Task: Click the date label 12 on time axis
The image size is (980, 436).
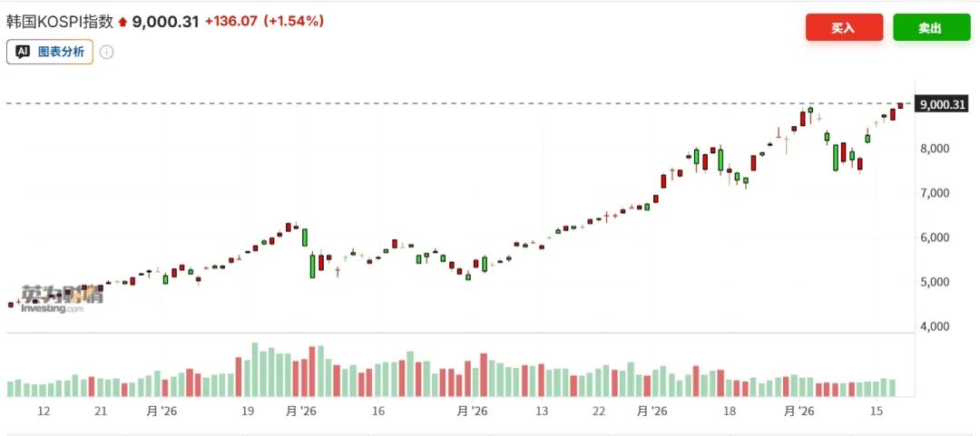Action: (x=44, y=411)
